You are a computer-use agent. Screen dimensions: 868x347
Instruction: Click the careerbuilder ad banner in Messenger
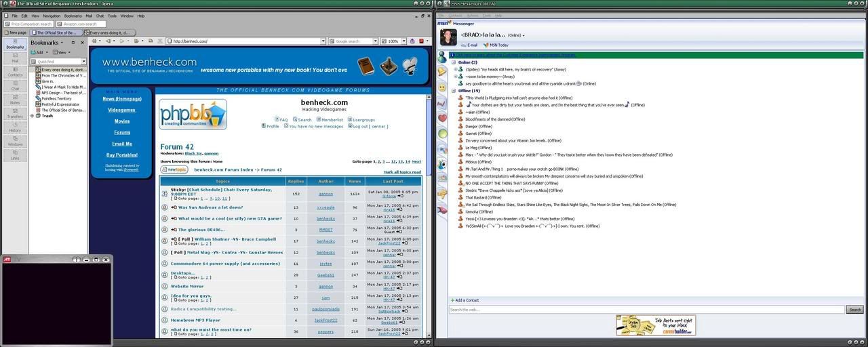point(656,325)
